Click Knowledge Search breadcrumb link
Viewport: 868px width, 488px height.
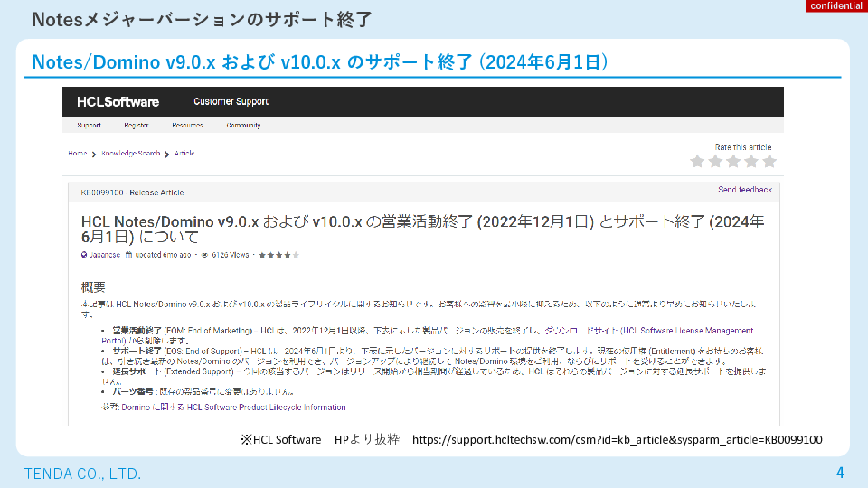(131, 154)
